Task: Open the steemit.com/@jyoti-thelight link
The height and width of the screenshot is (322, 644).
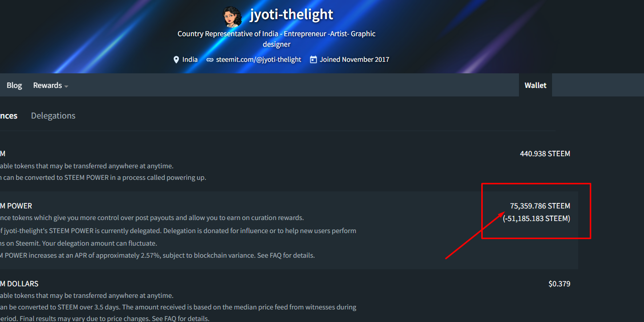Action: pyautogui.click(x=259, y=59)
